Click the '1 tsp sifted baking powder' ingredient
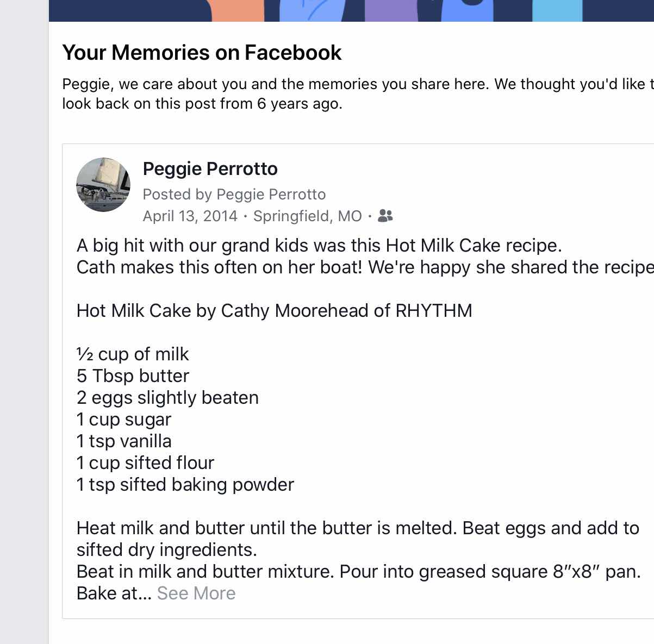The image size is (654, 644). [185, 485]
